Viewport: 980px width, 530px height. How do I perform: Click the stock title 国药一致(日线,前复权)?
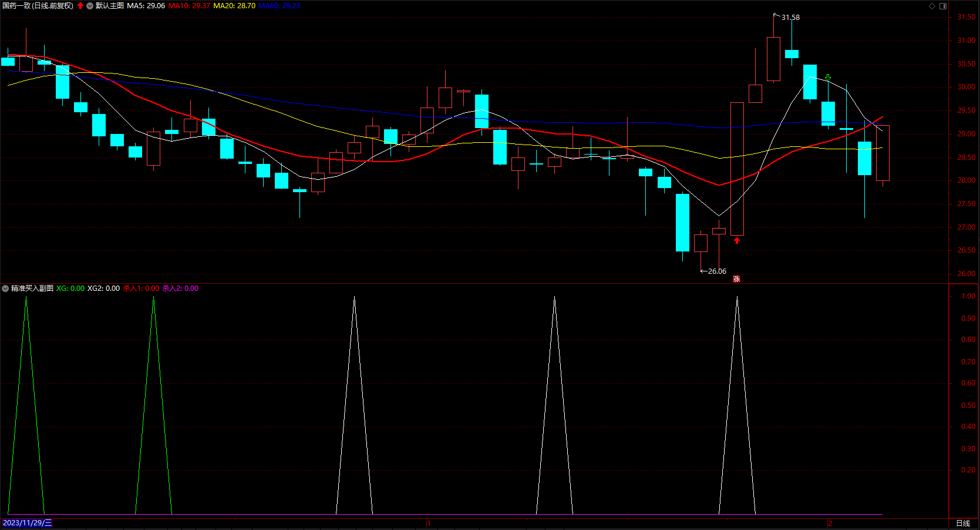tap(38, 6)
